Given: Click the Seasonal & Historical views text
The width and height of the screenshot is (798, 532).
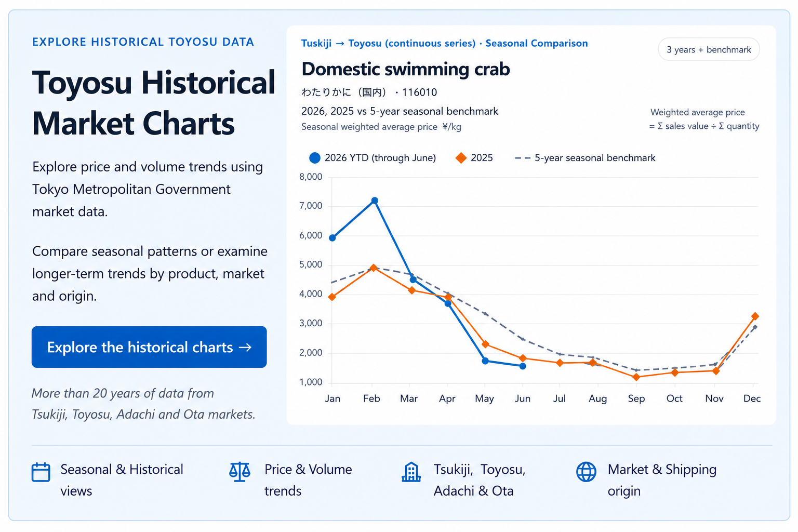Looking at the screenshot, I should point(122,480).
